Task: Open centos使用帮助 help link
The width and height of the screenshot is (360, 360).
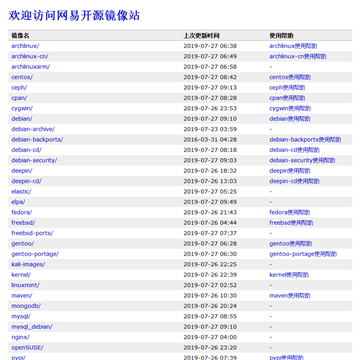Action: (x=290, y=77)
